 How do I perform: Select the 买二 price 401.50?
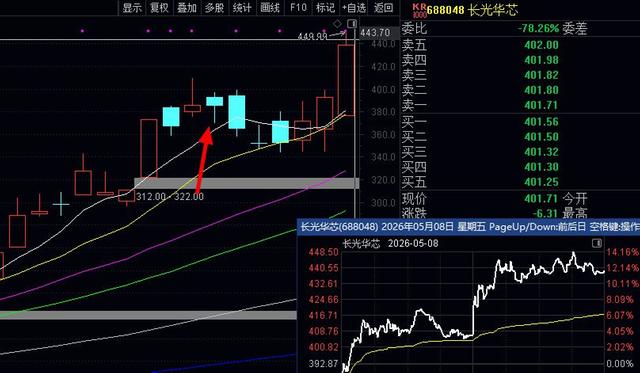coord(541,137)
